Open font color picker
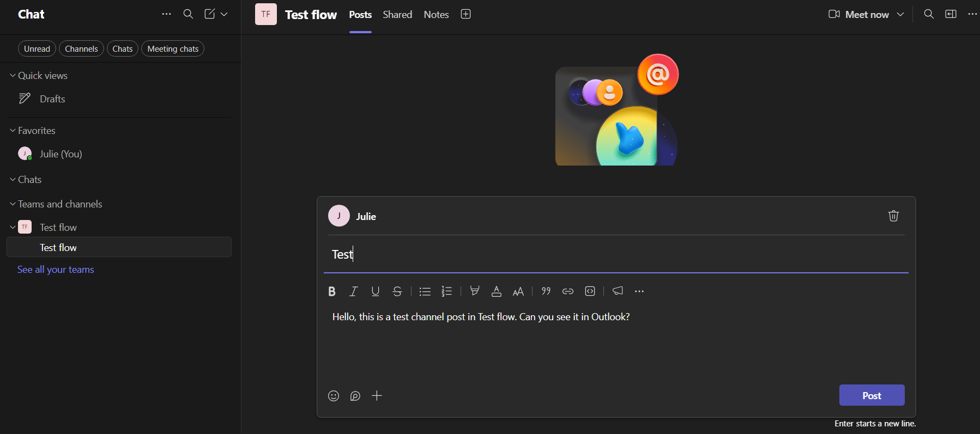 click(497, 291)
